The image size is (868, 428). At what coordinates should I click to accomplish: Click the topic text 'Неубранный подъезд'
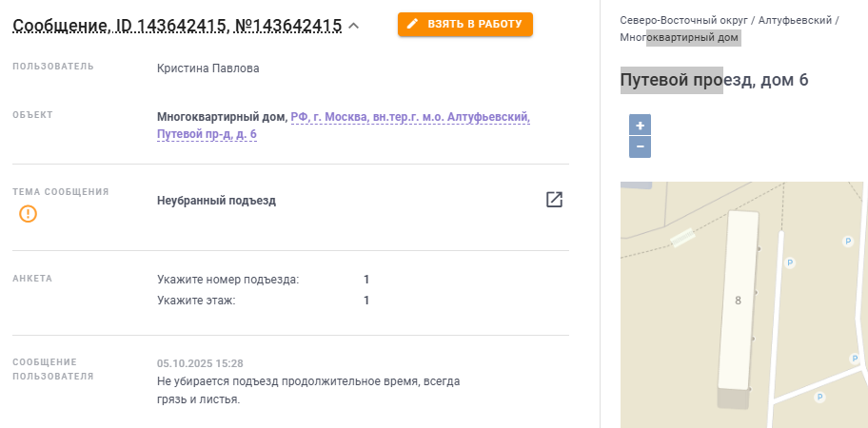(x=216, y=201)
